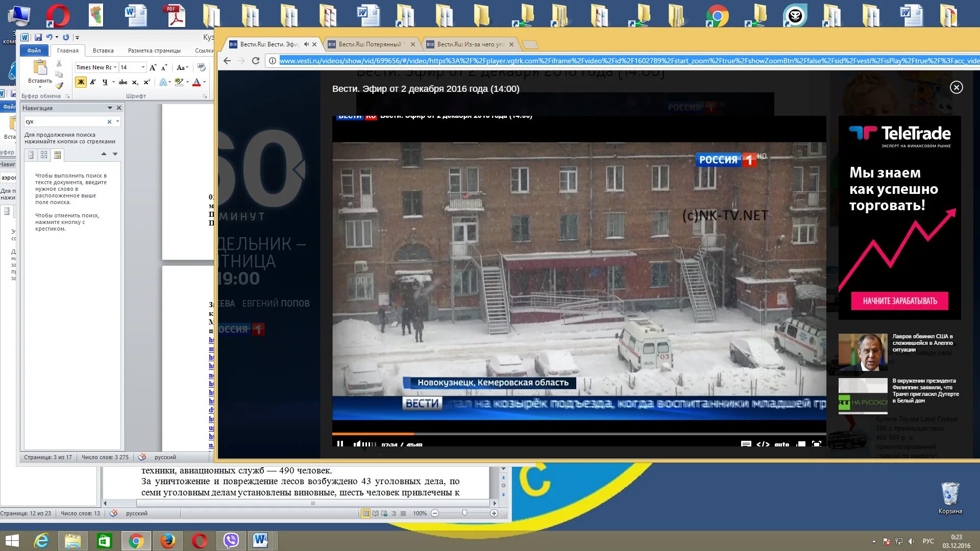Switch to the Главная ribbon tab
The image size is (980, 551).
(x=67, y=51)
